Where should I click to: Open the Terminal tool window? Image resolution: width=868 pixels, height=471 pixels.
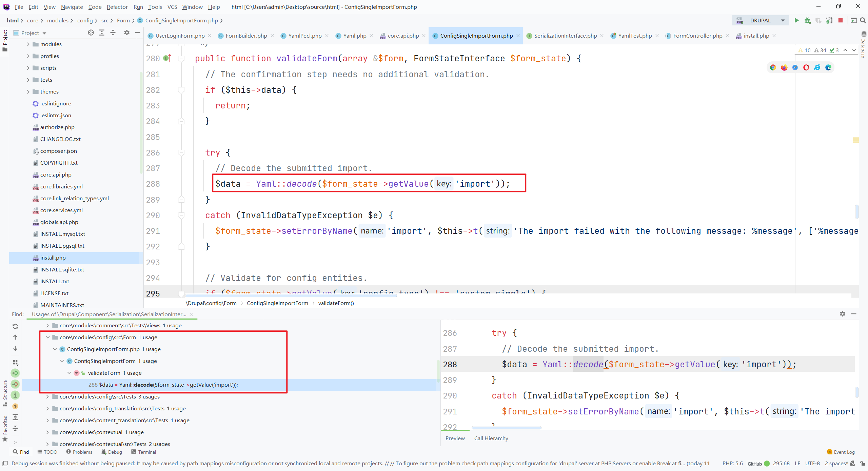click(x=143, y=452)
